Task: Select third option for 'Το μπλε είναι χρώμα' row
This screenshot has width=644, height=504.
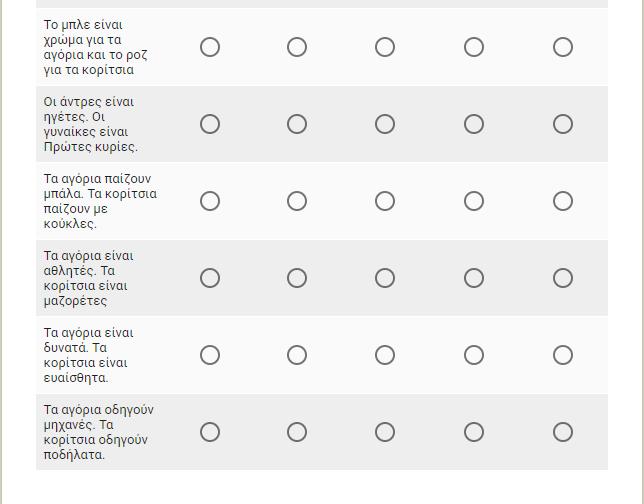Action: pyautogui.click(x=385, y=47)
